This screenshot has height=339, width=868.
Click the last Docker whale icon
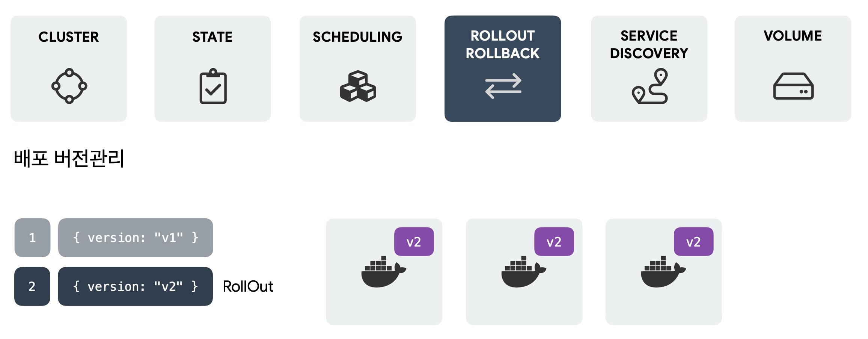click(663, 272)
